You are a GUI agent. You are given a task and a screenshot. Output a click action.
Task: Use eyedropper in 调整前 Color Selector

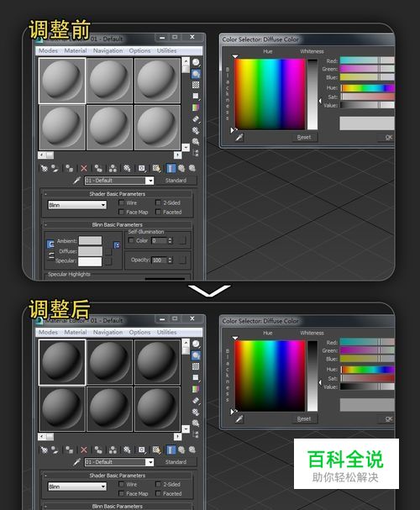click(x=239, y=138)
